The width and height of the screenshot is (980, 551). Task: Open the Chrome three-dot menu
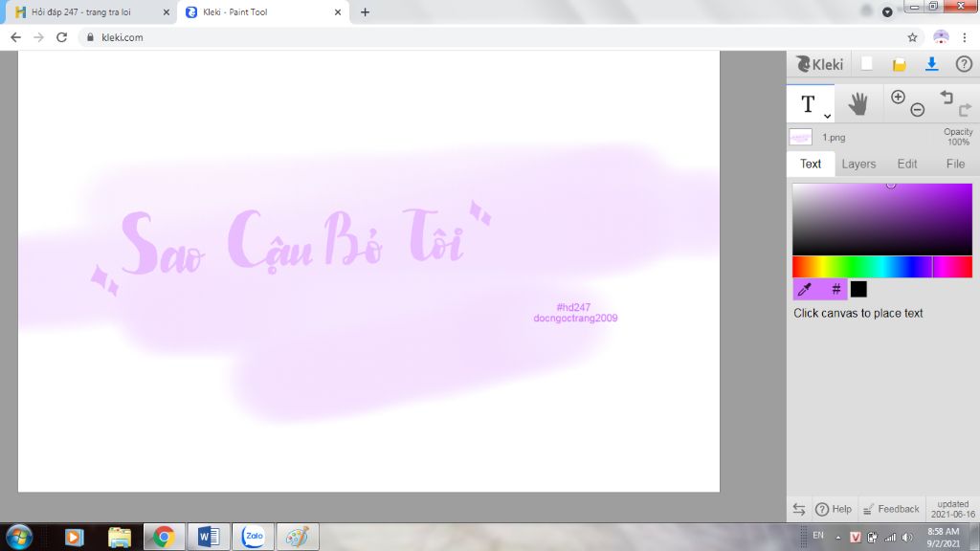tap(965, 37)
